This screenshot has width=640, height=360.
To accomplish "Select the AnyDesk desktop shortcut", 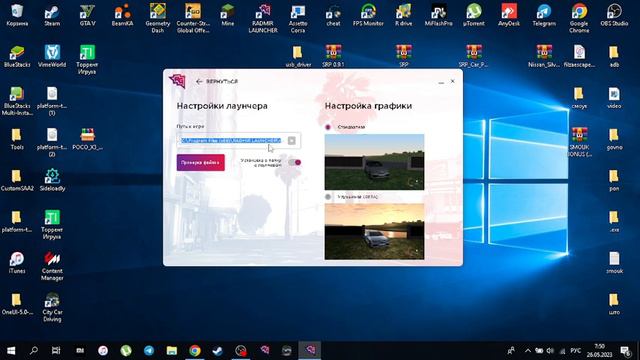I will pos(509,15).
